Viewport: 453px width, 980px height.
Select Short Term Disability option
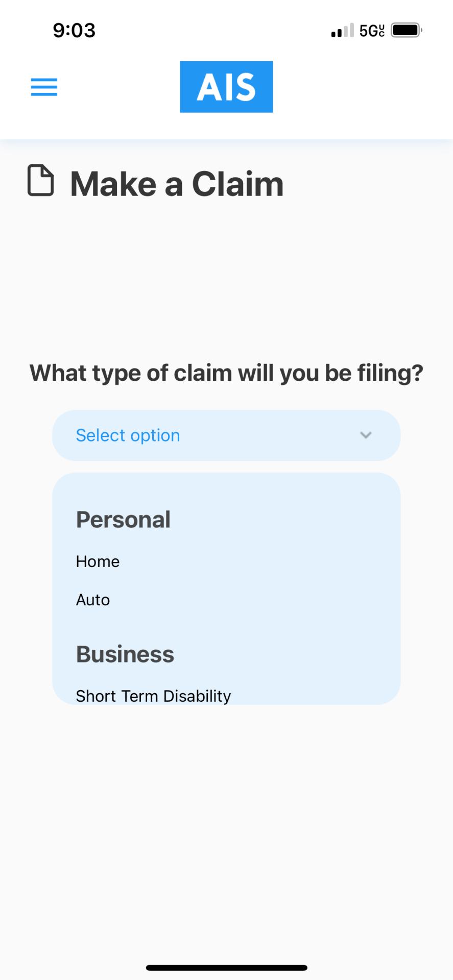[153, 695]
